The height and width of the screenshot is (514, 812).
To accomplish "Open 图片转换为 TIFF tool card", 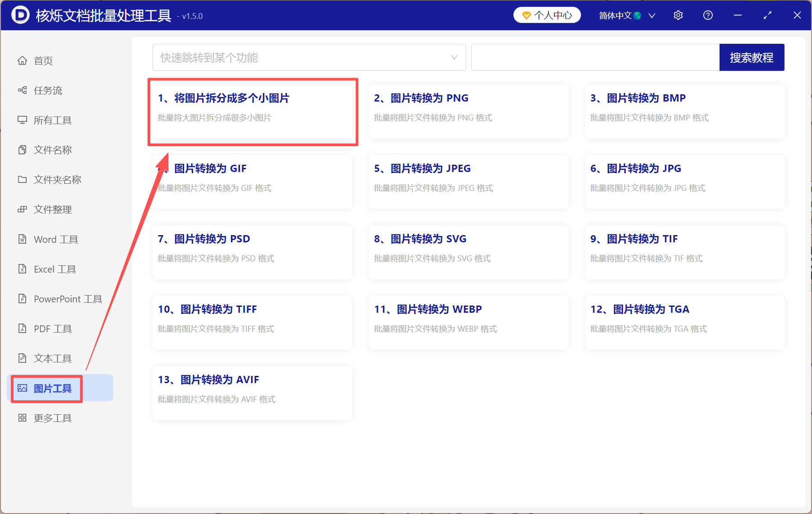I will coord(252,322).
